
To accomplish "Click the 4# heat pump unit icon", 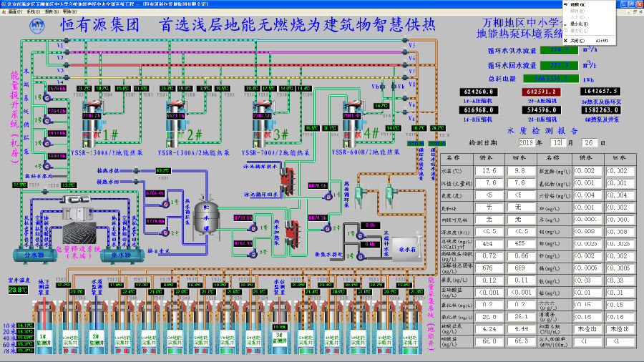I will click(x=353, y=122).
